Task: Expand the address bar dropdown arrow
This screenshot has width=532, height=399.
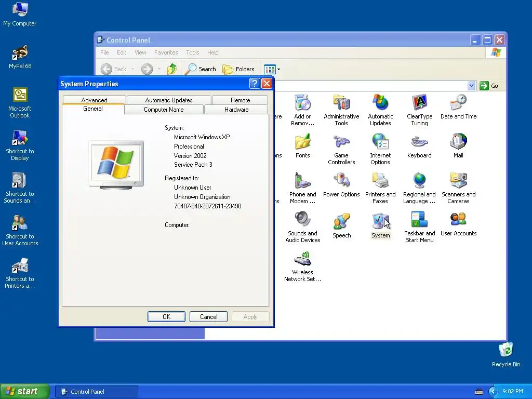Action: click(x=471, y=86)
